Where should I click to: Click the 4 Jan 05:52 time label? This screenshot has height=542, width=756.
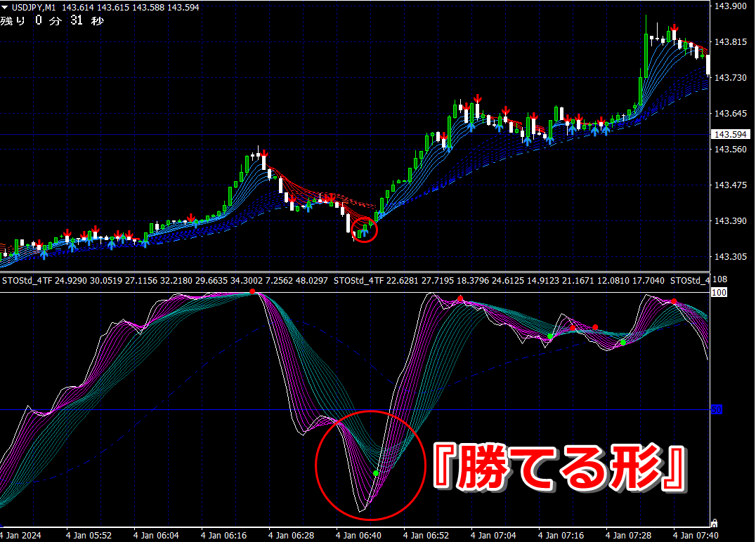click(x=89, y=535)
